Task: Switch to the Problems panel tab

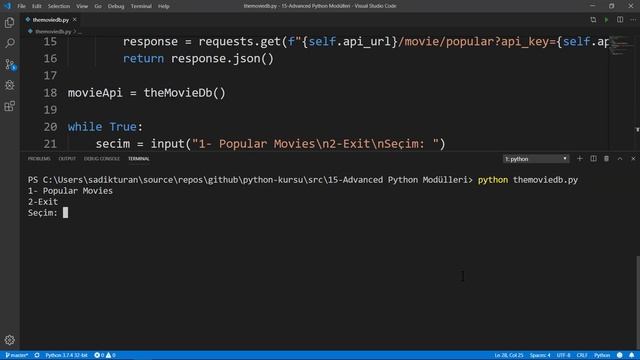Action: (x=39, y=158)
